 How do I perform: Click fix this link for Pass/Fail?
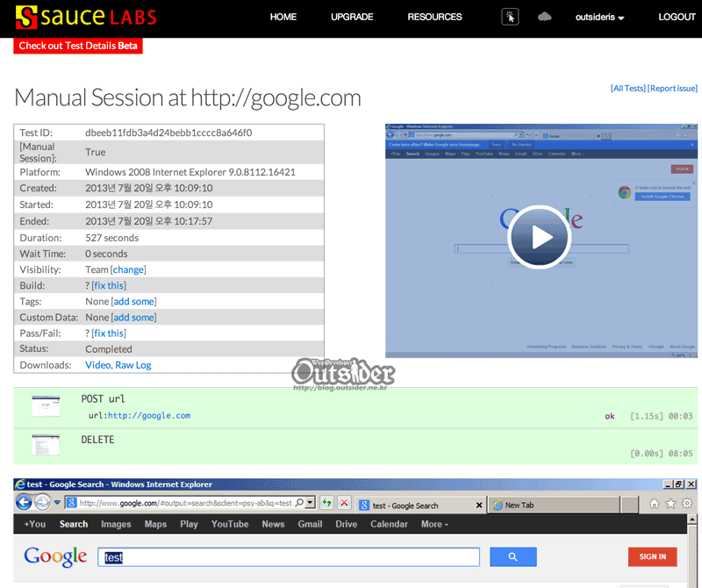109,333
